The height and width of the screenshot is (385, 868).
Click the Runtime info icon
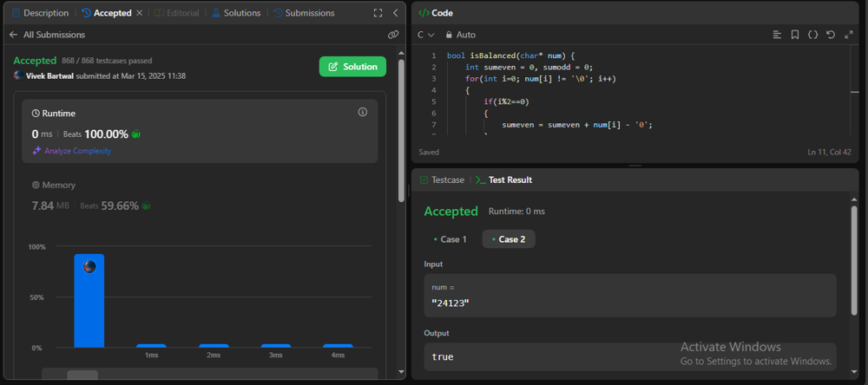click(x=363, y=113)
